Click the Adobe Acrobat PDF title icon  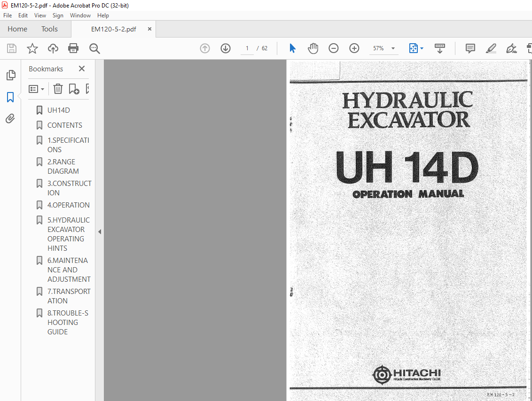(x=5, y=6)
